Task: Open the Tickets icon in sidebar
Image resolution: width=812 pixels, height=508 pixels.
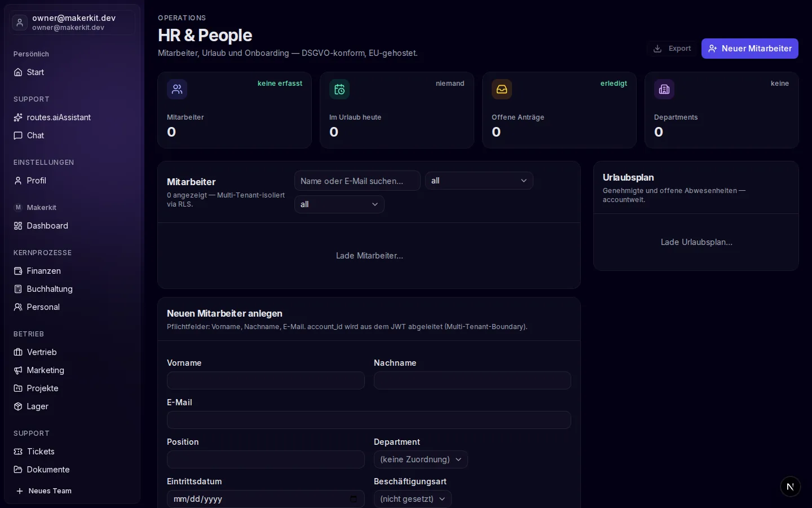Action: [18, 452]
